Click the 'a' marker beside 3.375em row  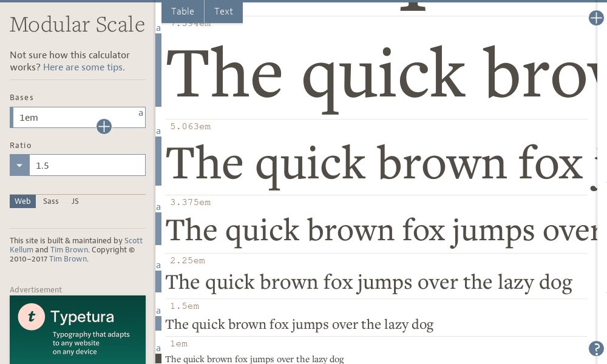(158, 207)
